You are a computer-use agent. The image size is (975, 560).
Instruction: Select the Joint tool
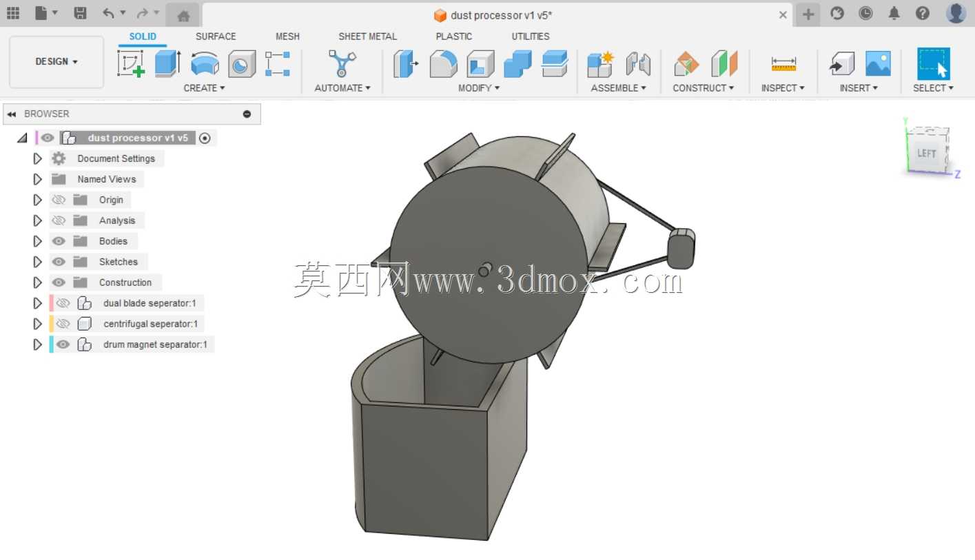pos(638,64)
